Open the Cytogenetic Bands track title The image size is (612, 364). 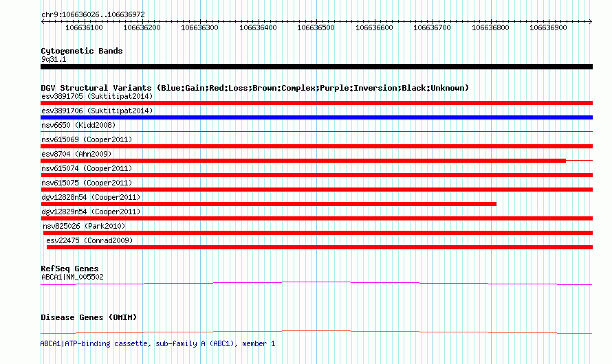pos(82,51)
